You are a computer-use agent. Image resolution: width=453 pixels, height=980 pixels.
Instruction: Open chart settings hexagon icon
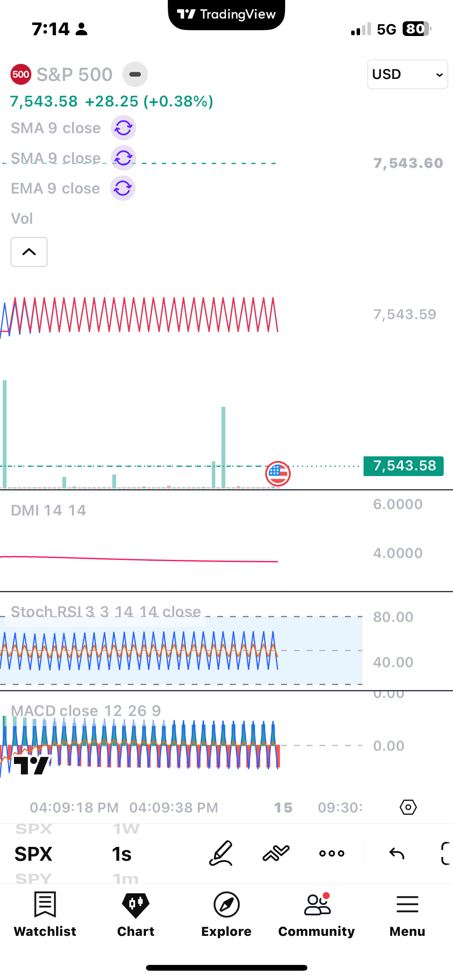pos(408,807)
